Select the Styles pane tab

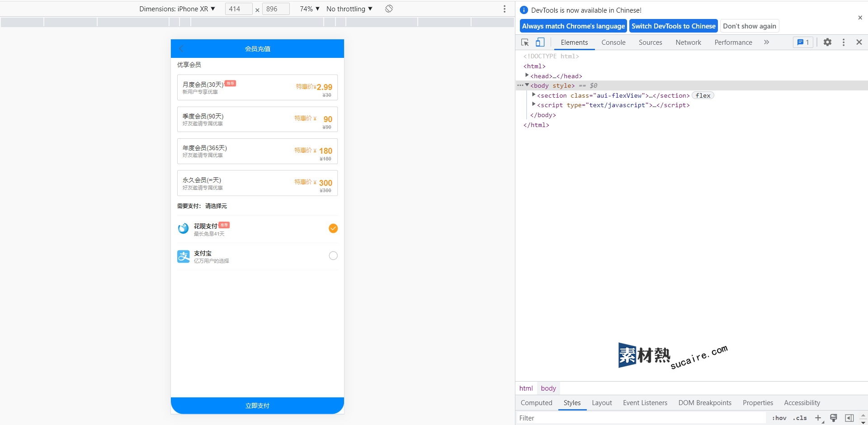[572, 403]
